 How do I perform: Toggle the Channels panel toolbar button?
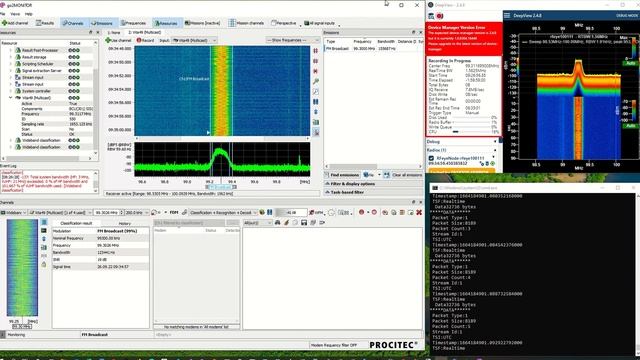73,23
